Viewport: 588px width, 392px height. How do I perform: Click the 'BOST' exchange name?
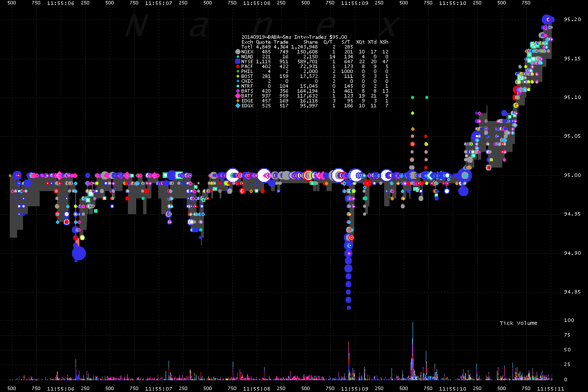(247, 76)
